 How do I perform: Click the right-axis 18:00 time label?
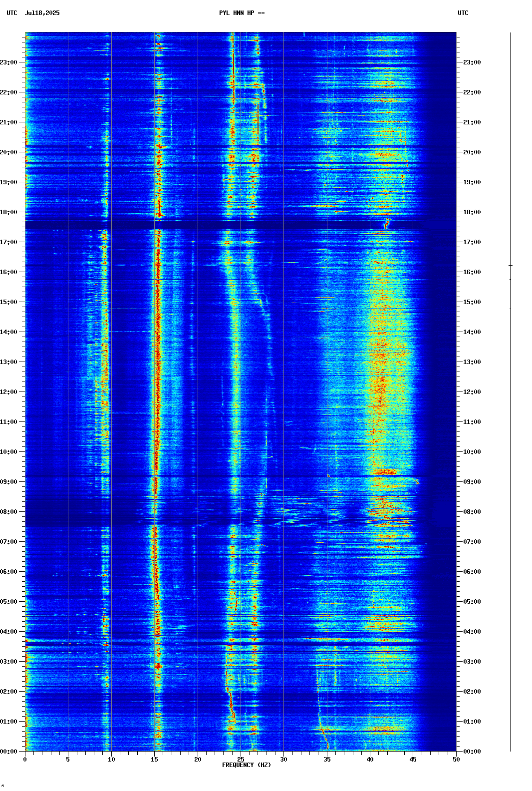472,212
